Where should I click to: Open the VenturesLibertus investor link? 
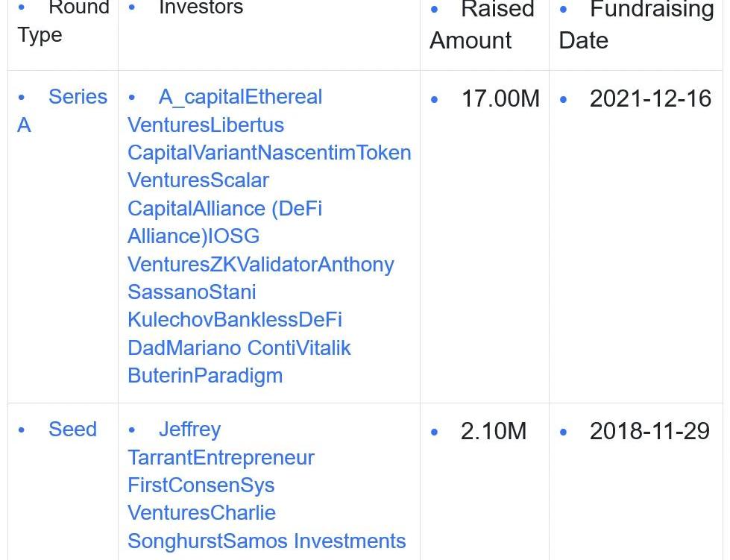pyautogui.click(x=206, y=125)
